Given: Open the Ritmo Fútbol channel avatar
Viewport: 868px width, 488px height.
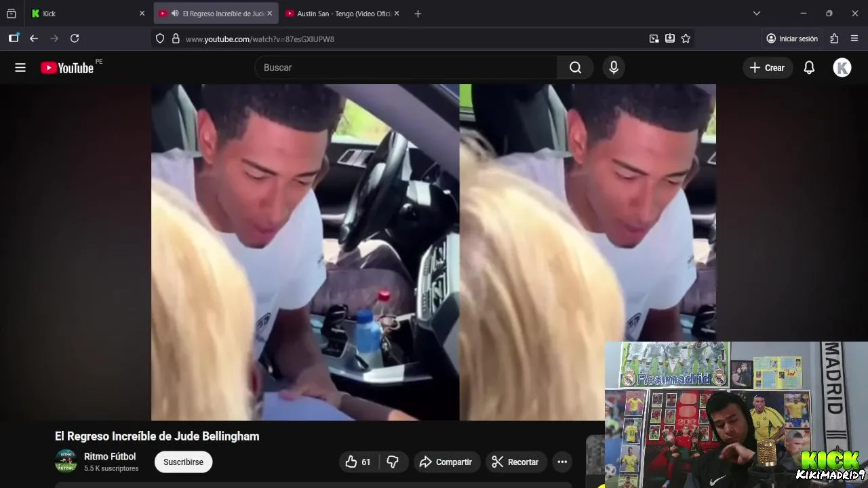Looking at the screenshot, I should [x=66, y=461].
